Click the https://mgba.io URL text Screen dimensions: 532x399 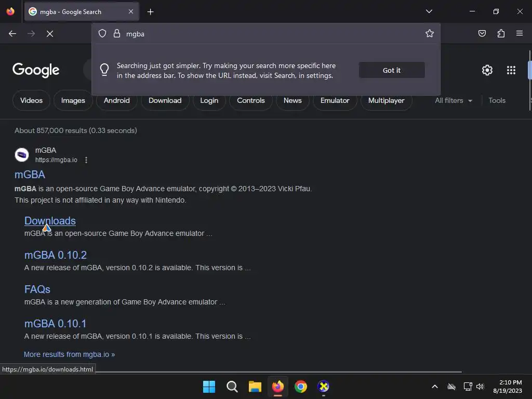pyautogui.click(x=56, y=160)
